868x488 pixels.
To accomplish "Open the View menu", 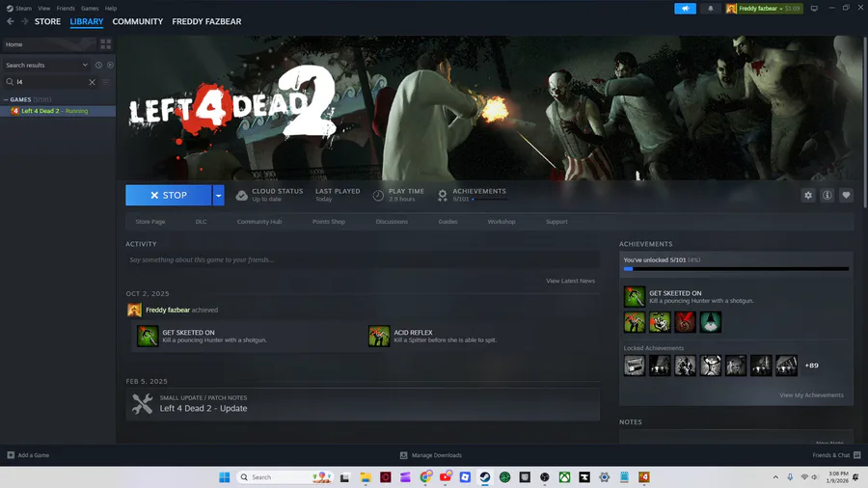I will coord(43,9).
